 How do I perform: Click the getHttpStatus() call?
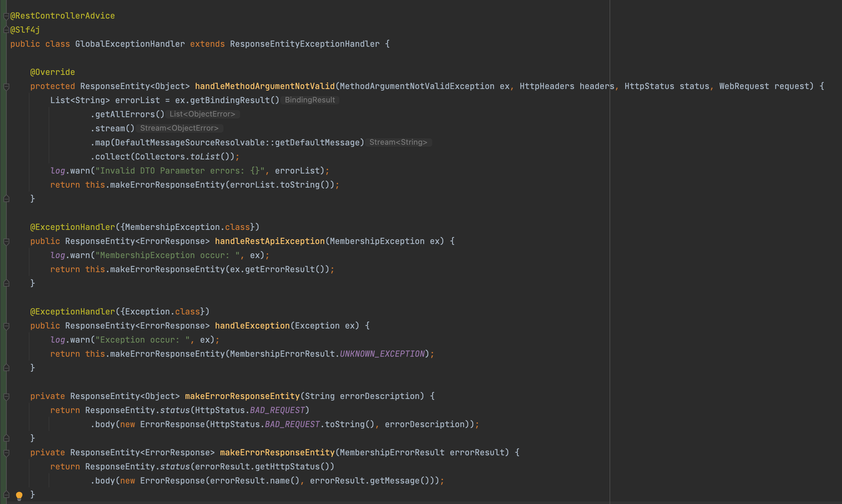[x=292, y=467]
